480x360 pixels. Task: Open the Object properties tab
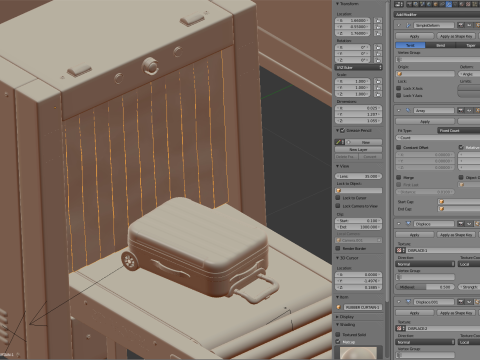point(435,4)
